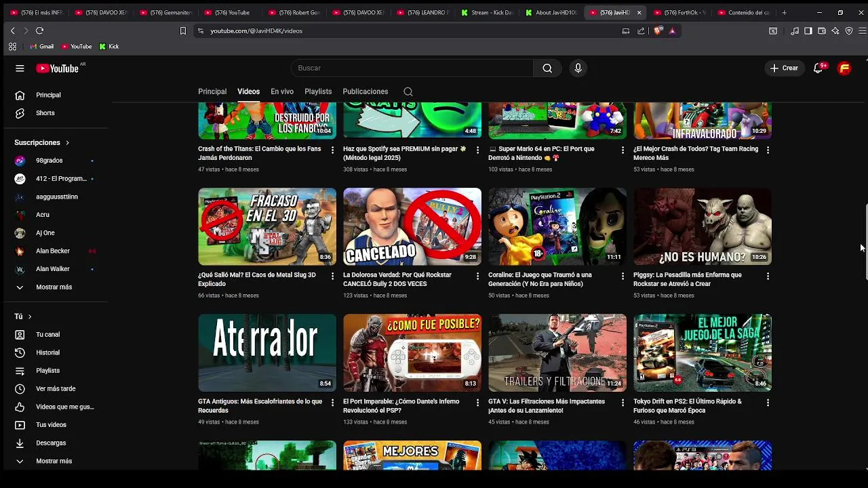The height and width of the screenshot is (488, 868).
Task: Open 'Tokyo Drift en PS2' video title
Action: (x=688, y=406)
